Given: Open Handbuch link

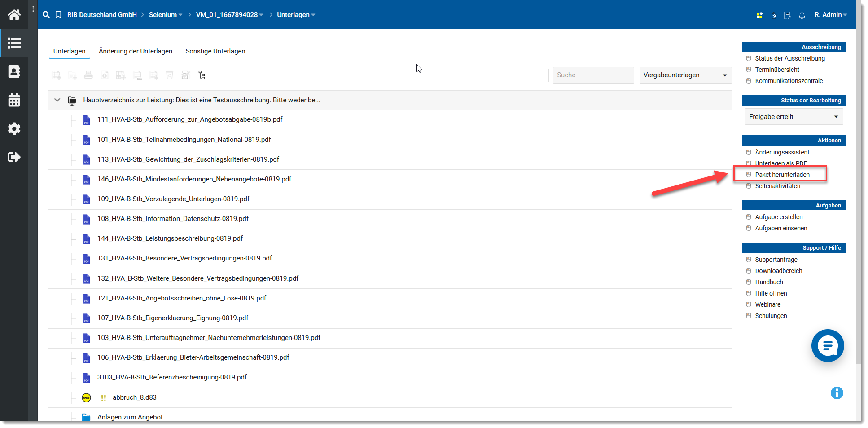Looking at the screenshot, I should (769, 282).
